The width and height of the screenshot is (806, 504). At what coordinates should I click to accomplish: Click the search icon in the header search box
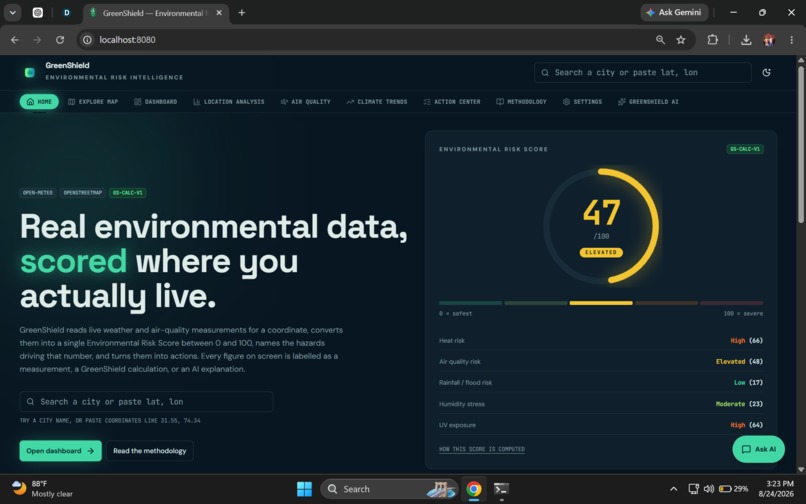(545, 73)
